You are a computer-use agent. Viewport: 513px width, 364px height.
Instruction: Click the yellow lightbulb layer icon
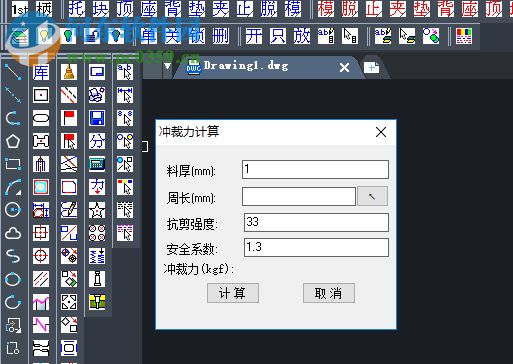coord(45,36)
